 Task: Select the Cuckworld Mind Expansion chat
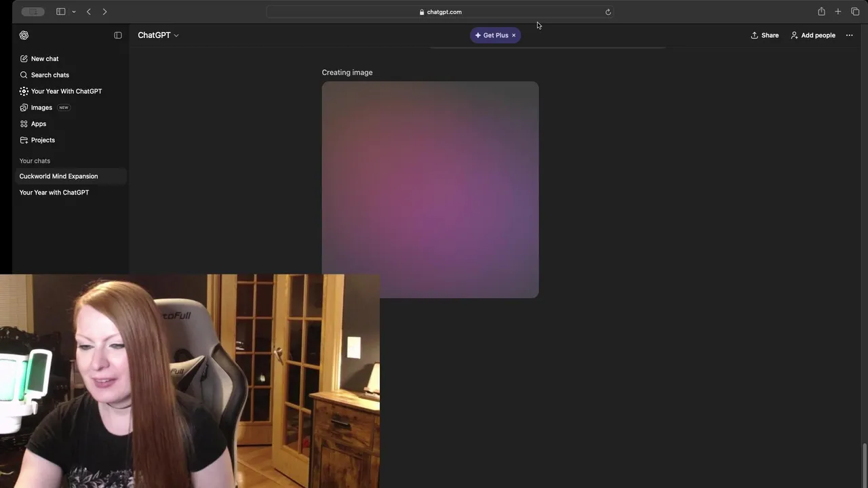(71, 176)
